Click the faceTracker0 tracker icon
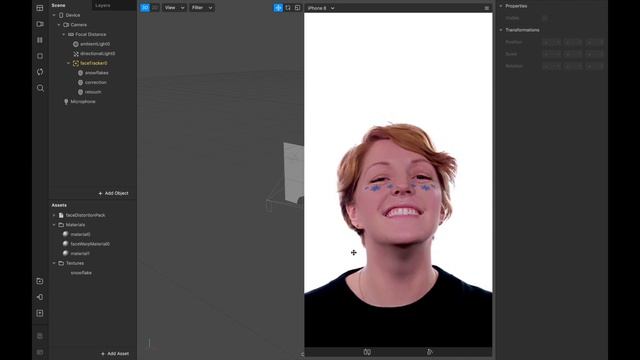 click(x=76, y=63)
